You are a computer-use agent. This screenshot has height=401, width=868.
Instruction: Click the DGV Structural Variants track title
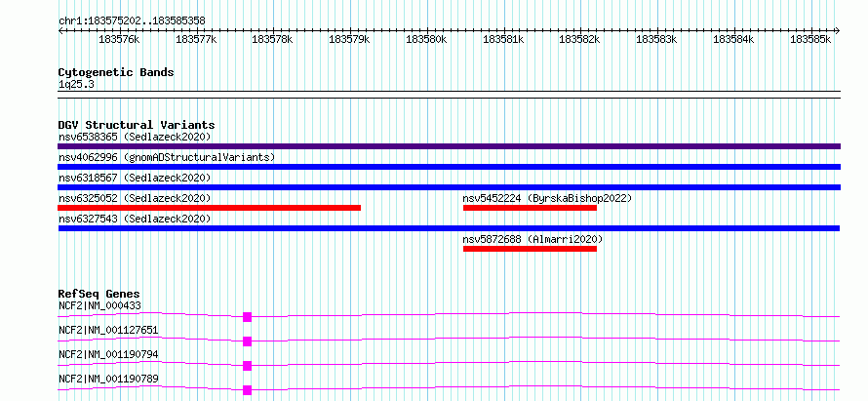137,125
